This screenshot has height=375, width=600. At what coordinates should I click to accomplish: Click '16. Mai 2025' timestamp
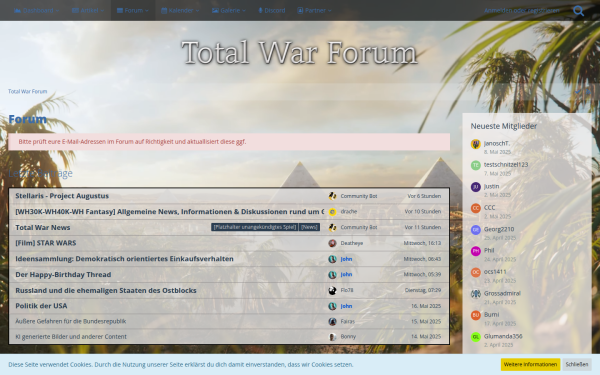click(426, 306)
